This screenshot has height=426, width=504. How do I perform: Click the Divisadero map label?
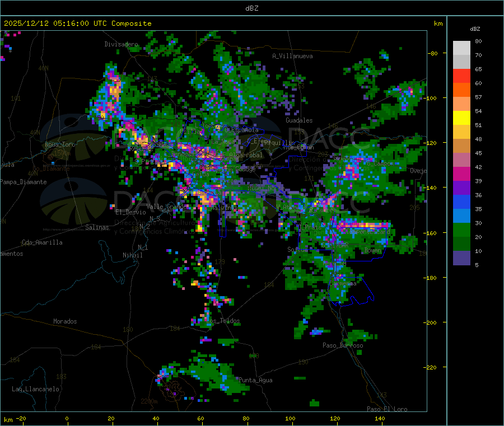pyautogui.click(x=121, y=44)
